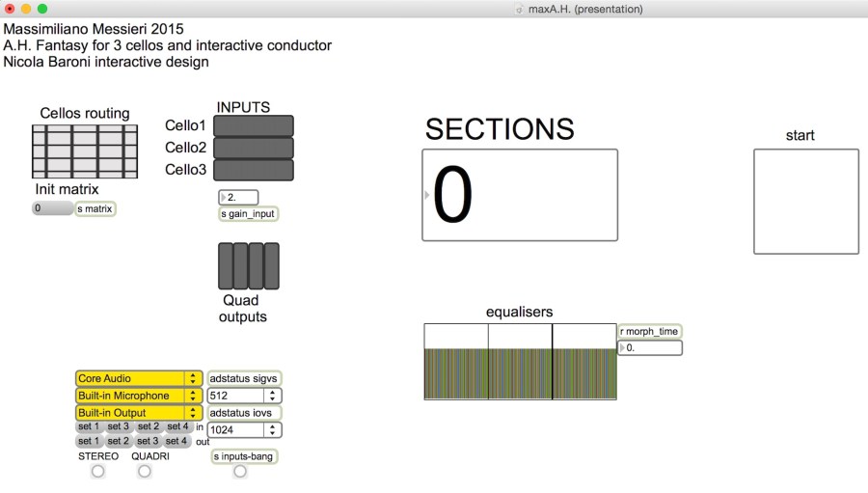Click the equalisers filter display
Image resolution: width=868 pixels, height=493 pixels.
[x=520, y=362]
